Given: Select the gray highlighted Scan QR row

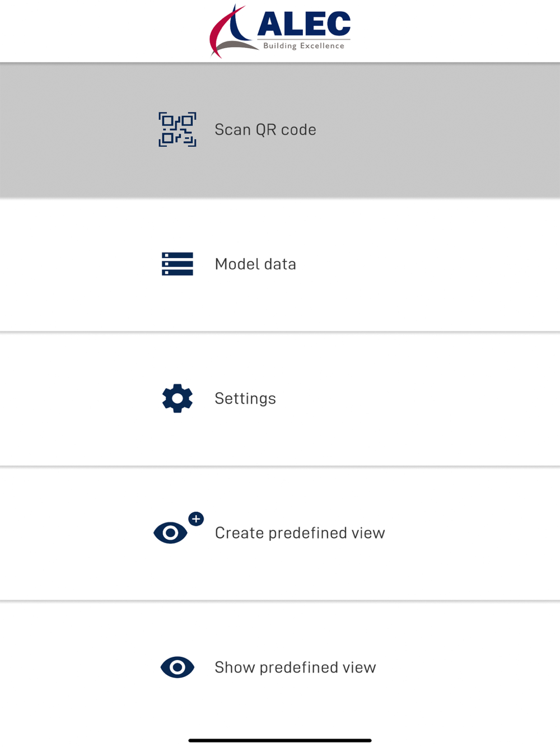Looking at the screenshot, I should click(x=280, y=130).
